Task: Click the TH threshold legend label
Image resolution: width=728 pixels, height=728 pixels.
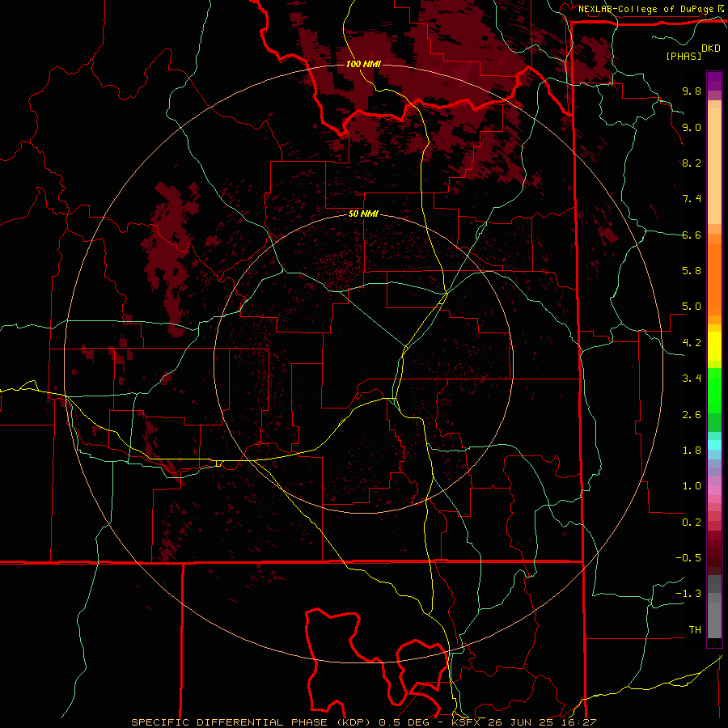Action: click(x=695, y=630)
